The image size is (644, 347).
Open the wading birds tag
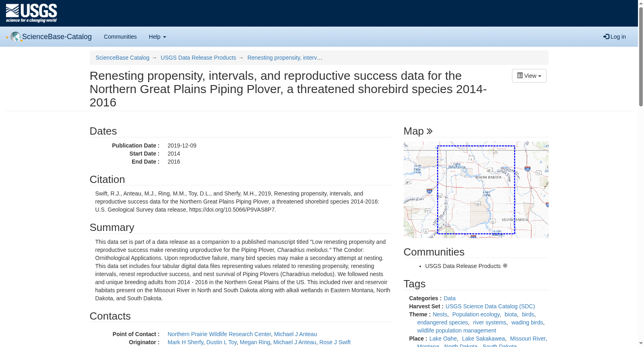(x=527, y=322)
